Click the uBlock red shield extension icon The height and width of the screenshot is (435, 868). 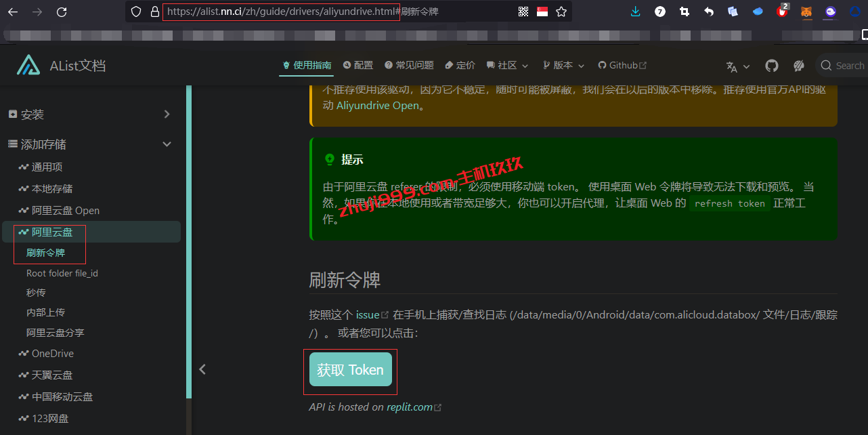[x=782, y=12]
